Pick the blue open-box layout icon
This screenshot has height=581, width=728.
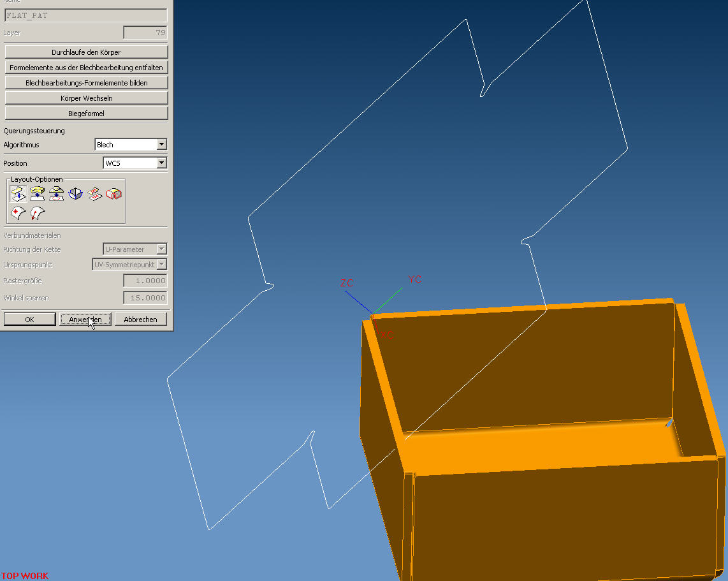(x=75, y=194)
